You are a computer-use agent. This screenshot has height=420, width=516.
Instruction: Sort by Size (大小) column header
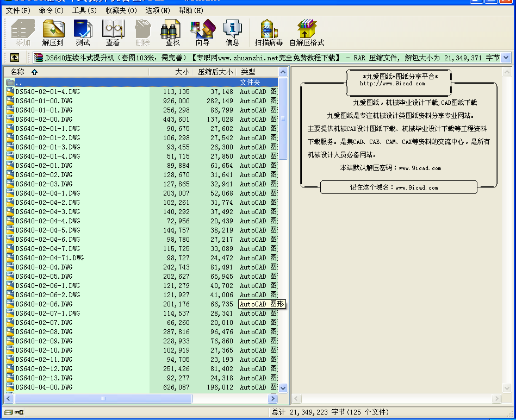coord(171,72)
